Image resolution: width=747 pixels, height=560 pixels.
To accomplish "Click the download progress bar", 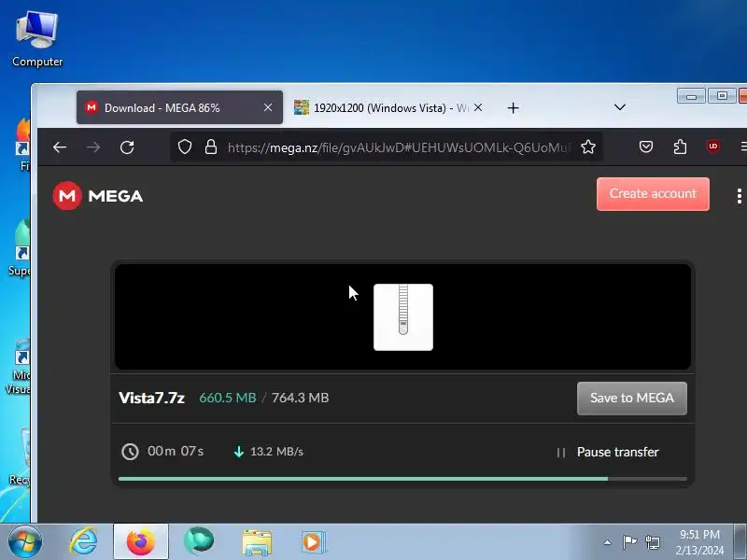I will click(x=402, y=479).
